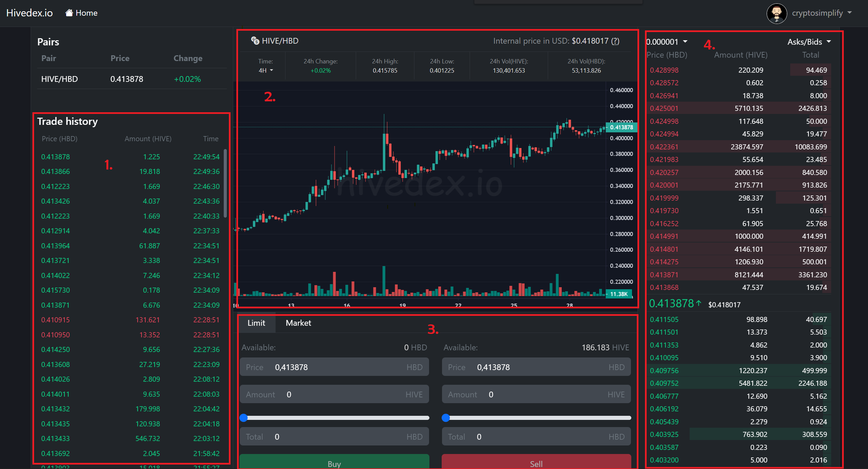Image resolution: width=868 pixels, height=469 pixels.
Task: Select ask price 0.414991
Action: coord(664,236)
